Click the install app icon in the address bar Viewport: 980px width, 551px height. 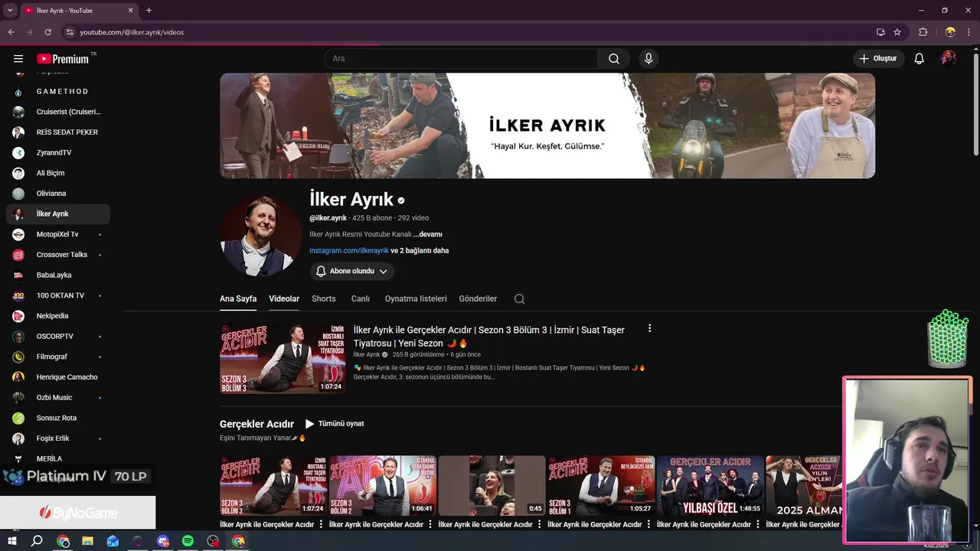pos(880,32)
